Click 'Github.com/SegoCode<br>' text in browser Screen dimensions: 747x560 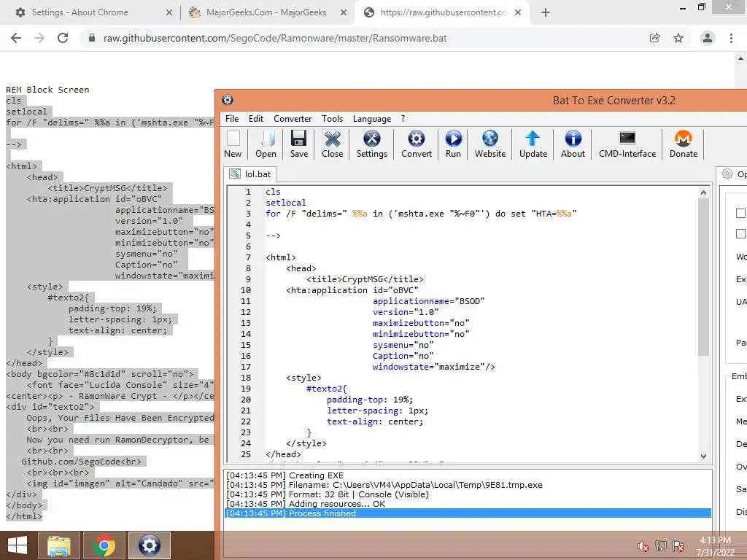pos(82,462)
